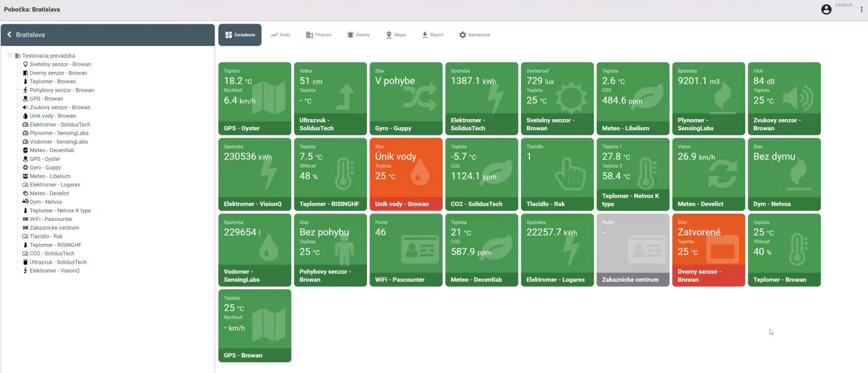Collapse the Testovacia prevádzka tree node
The width and height of the screenshot is (868, 373).
click(10, 55)
